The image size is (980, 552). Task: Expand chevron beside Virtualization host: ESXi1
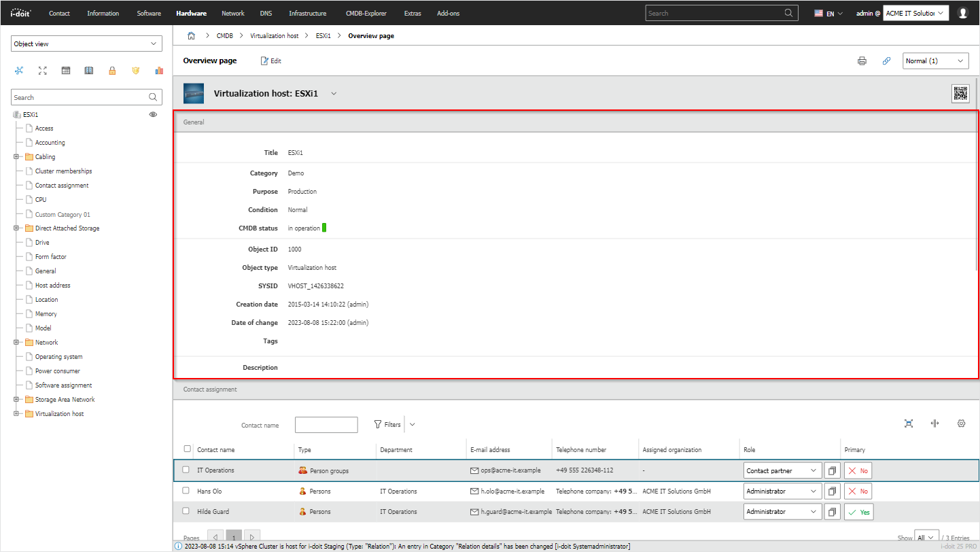pos(334,94)
